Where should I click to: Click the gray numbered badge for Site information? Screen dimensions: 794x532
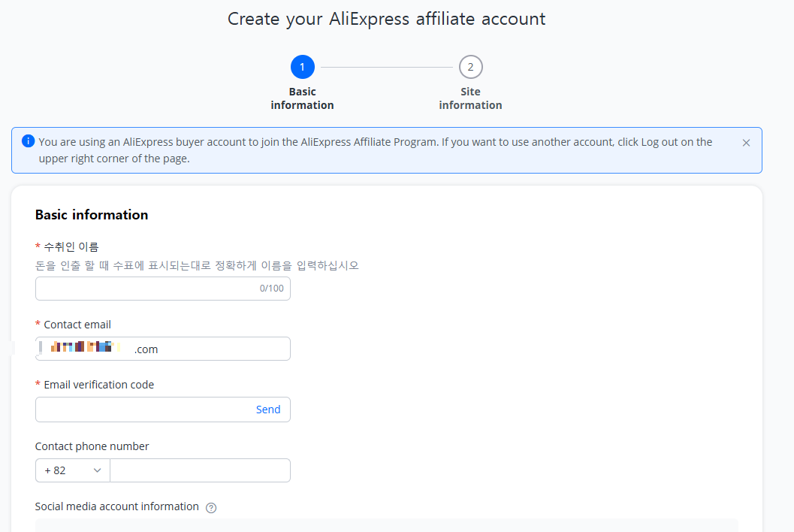[x=470, y=66]
